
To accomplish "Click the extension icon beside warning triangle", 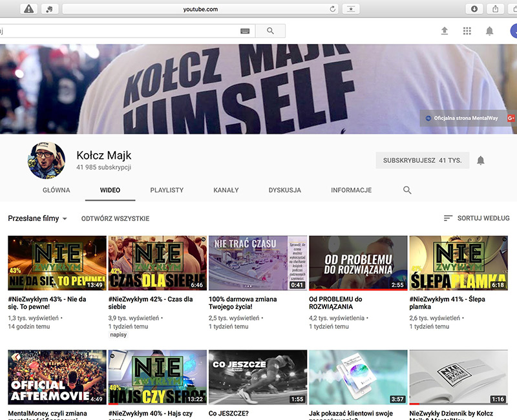I will (x=50, y=9).
